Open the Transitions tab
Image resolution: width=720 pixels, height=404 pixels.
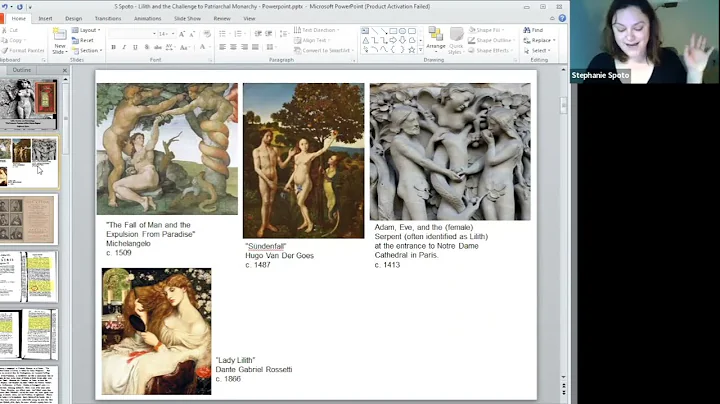click(x=108, y=19)
